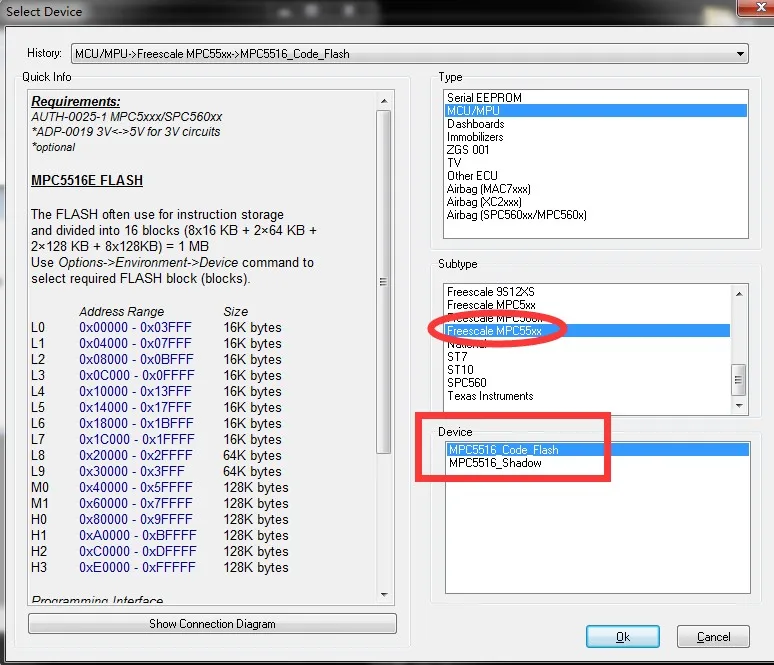Close the Select Device dialog
The image size is (774, 665).
[758, 7]
